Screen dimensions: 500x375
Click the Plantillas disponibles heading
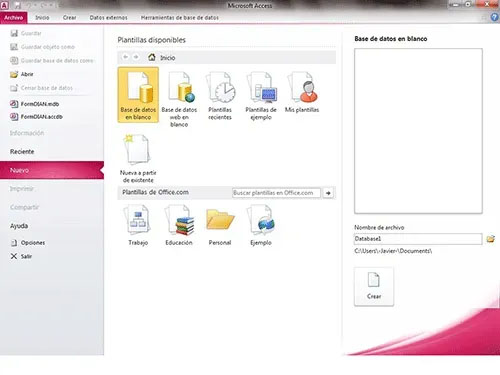coord(151,40)
